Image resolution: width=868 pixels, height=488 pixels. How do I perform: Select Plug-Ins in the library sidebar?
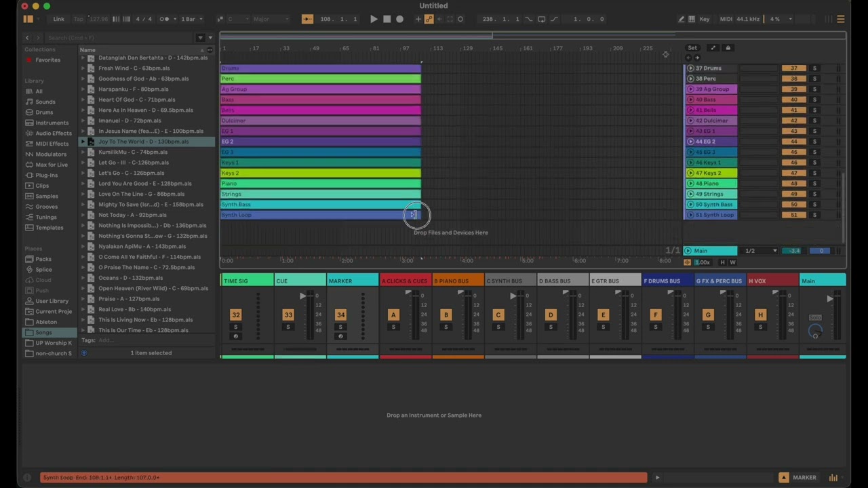pos(47,176)
